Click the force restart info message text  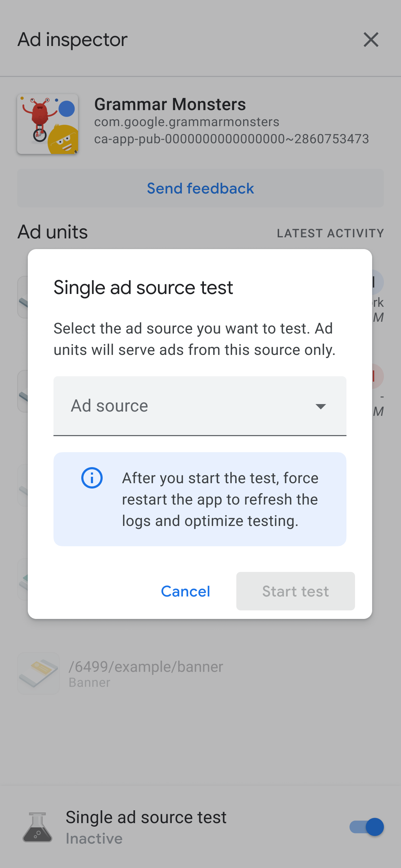220,500
